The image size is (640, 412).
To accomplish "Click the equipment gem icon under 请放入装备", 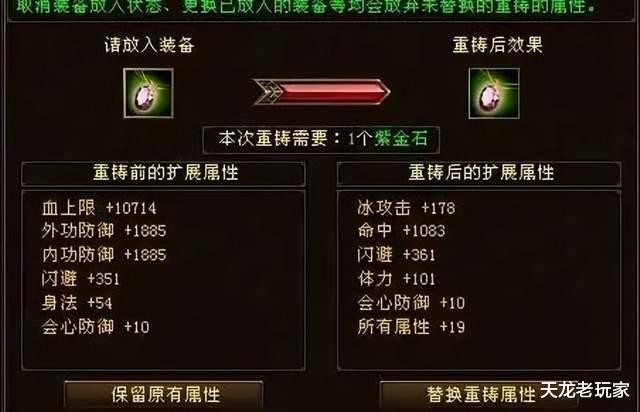I will click(x=149, y=93).
